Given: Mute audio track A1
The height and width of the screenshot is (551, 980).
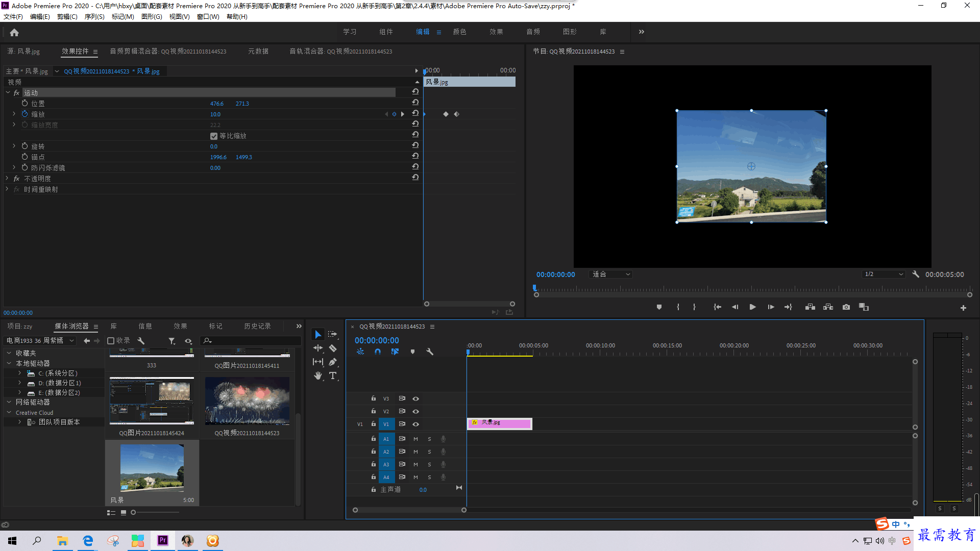Looking at the screenshot, I should tap(415, 439).
